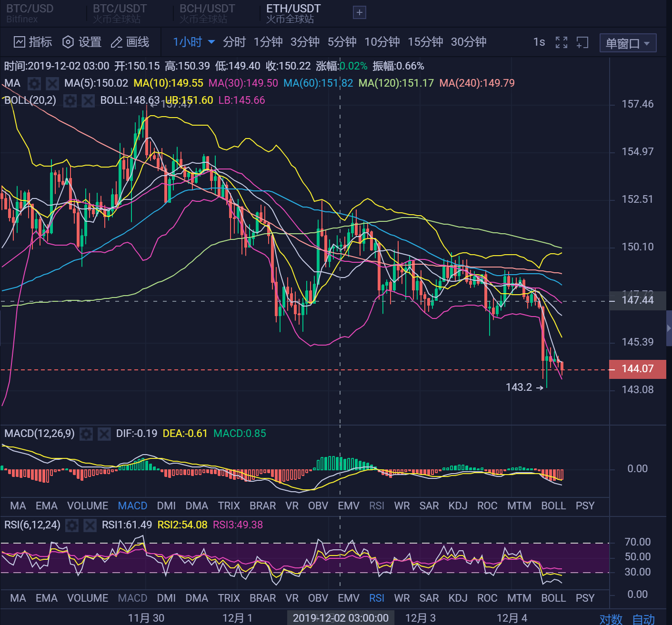Choose MACD in the MACD panel row
Image resolution: width=672 pixels, height=625 pixels.
pyautogui.click(x=132, y=506)
